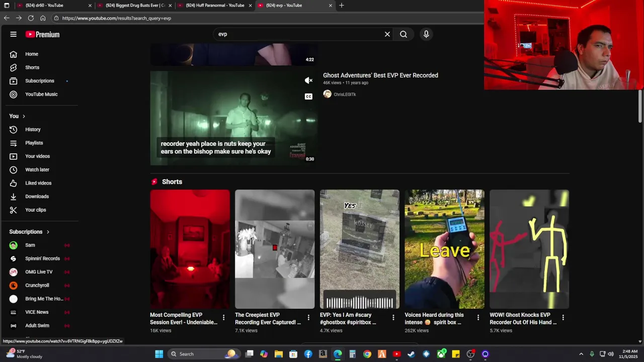Click the magnifier search button
Image resolution: width=644 pixels, height=362 pixels.
tap(404, 34)
